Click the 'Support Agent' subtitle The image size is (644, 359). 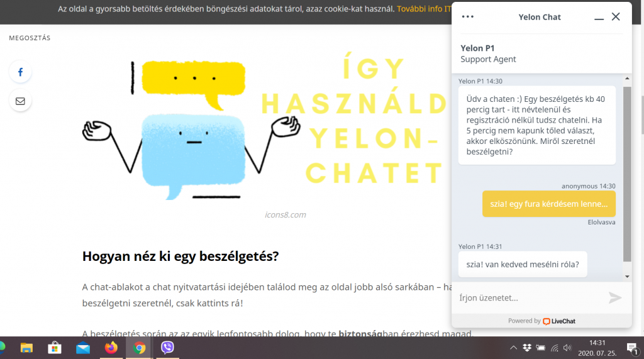click(x=488, y=59)
